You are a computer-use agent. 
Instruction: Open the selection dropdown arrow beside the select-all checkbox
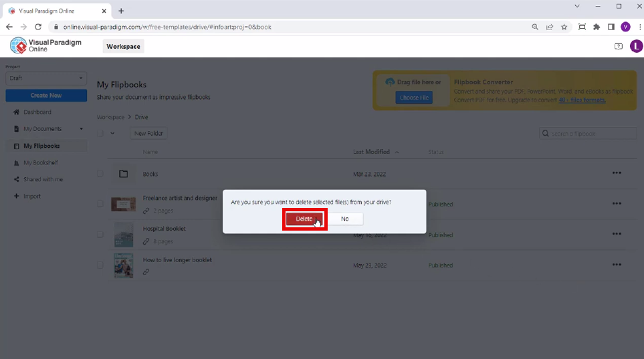click(112, 133)
